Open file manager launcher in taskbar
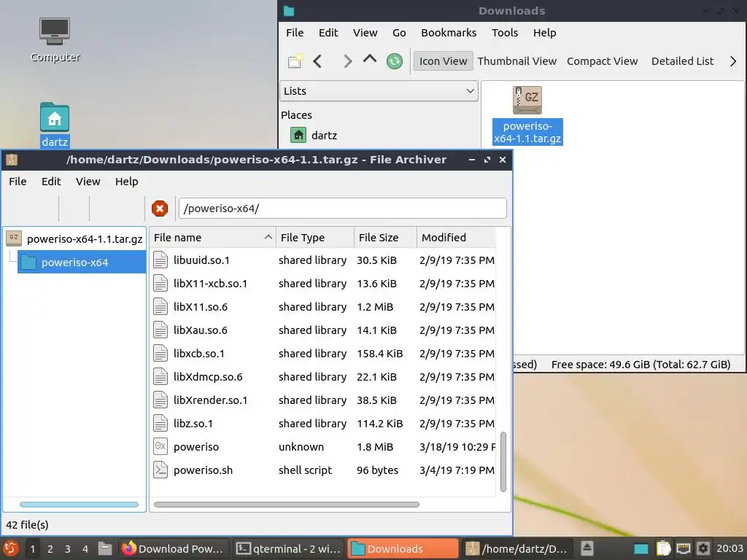The image size is (747, 560). click(105, 548)
